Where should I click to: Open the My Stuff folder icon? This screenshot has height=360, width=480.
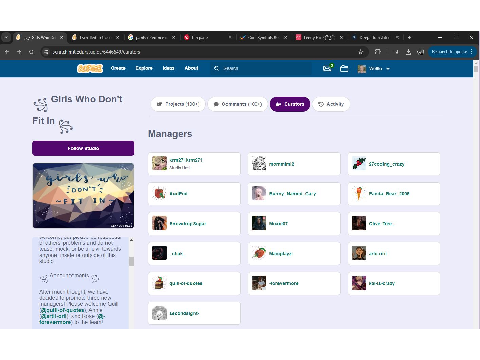344,68
